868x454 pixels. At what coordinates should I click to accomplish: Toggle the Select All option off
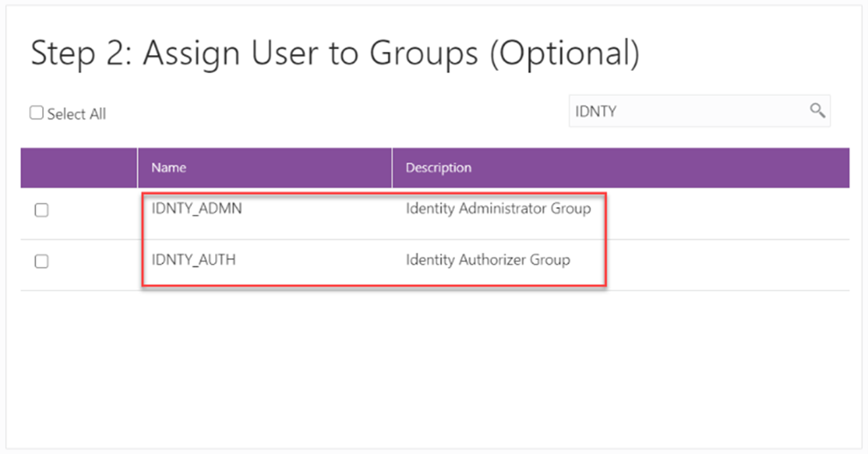pyautogui.click(x=36, y=112)
